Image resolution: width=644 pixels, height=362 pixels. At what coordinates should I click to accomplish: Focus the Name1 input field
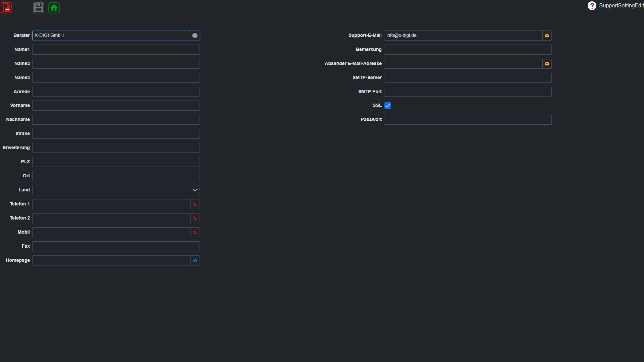pyautogui.click(x=116, y=50)
